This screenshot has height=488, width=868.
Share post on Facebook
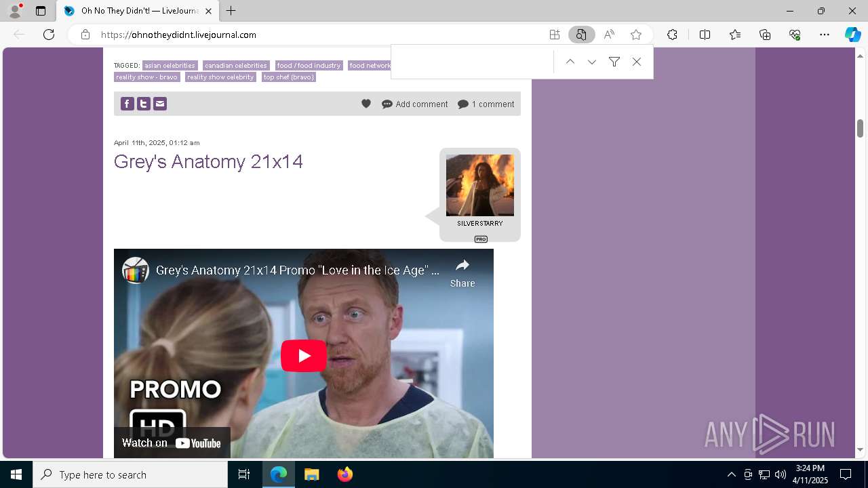127,104
